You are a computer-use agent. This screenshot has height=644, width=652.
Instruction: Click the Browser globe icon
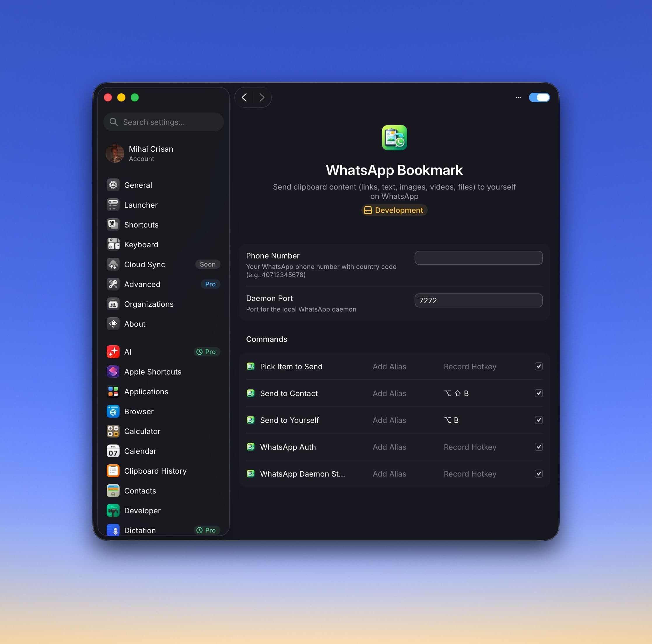click(x=113, y=412)
